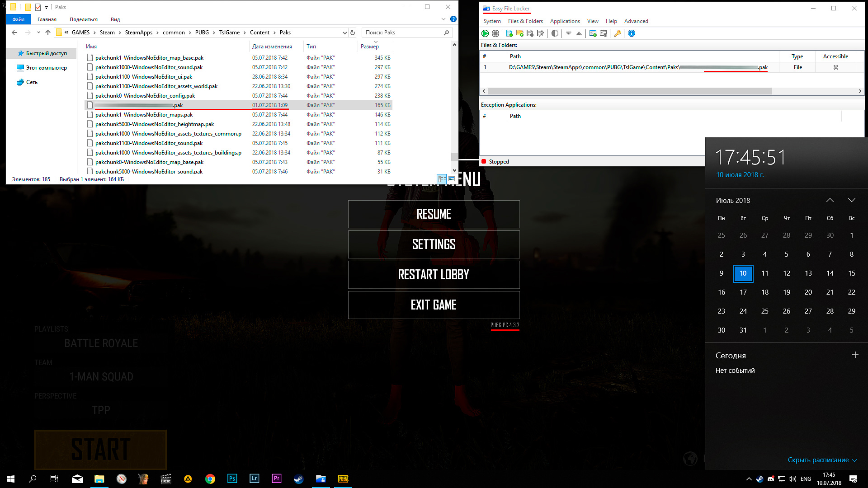Open SETTINGS in the game menu
Screen dimensions: 868x488
pos(434,244)
